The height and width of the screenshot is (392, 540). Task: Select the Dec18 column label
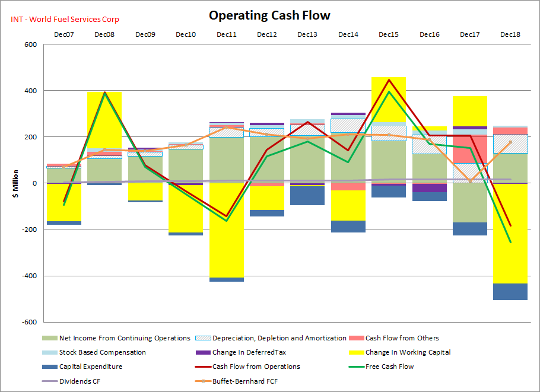click(x=509, y=34)
